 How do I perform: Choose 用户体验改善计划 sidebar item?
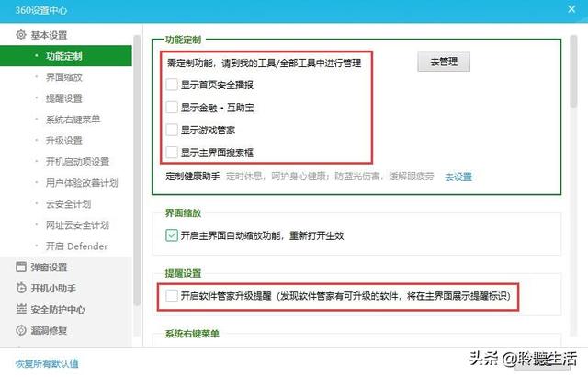[82, 183]
